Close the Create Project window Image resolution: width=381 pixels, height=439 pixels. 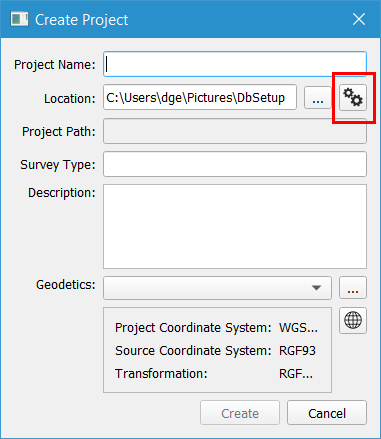(x=359, y=19)
